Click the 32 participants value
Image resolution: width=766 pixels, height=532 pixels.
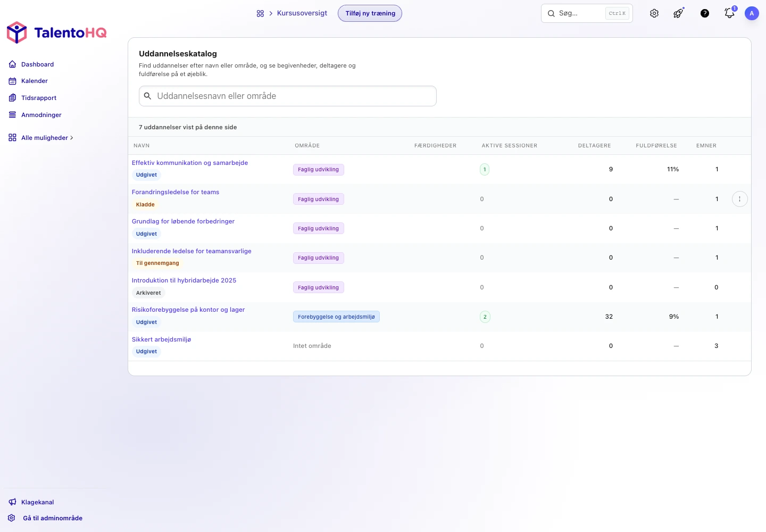click(x=609, y=317)
